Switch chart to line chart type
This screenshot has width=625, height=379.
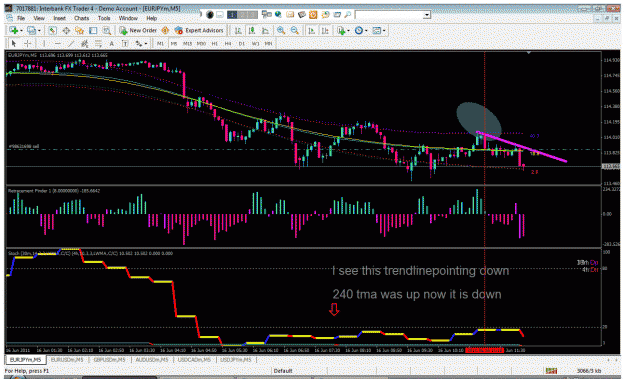(265, 30)
